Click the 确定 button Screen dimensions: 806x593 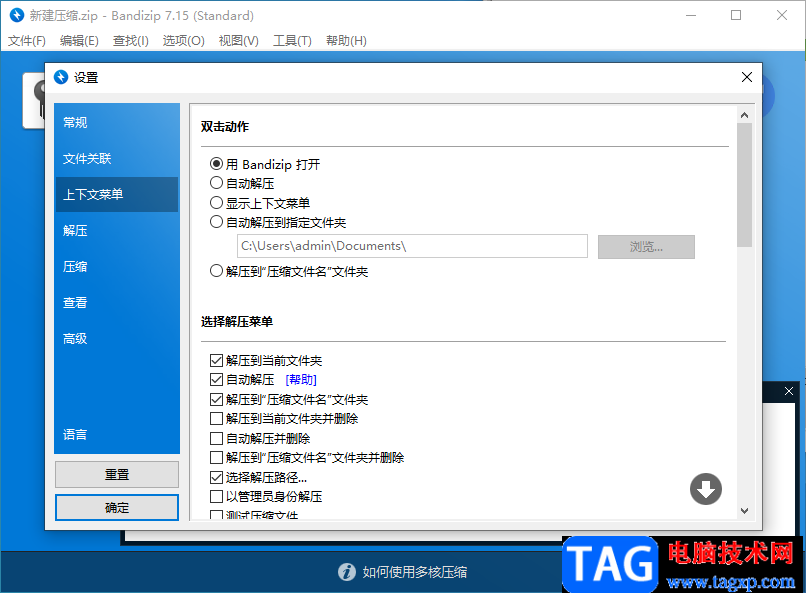pos(117,508)
